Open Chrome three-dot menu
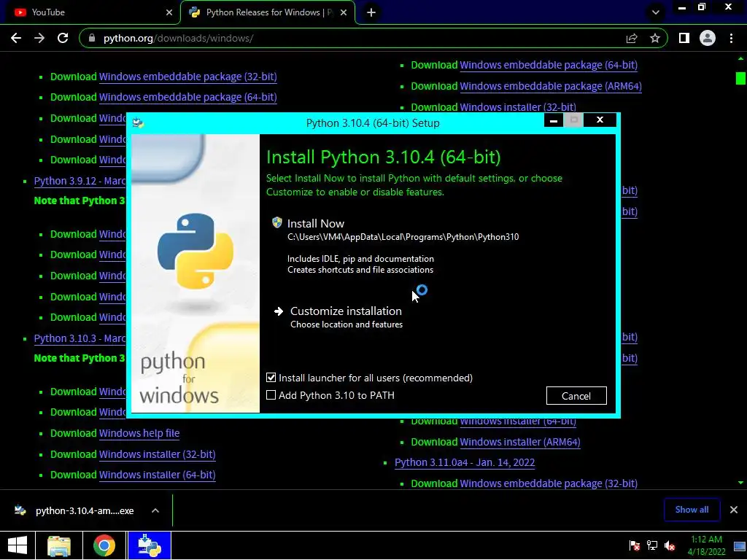The width and height of the screenshot is (747, 560). pyautogui.click(x=731, y=38)
